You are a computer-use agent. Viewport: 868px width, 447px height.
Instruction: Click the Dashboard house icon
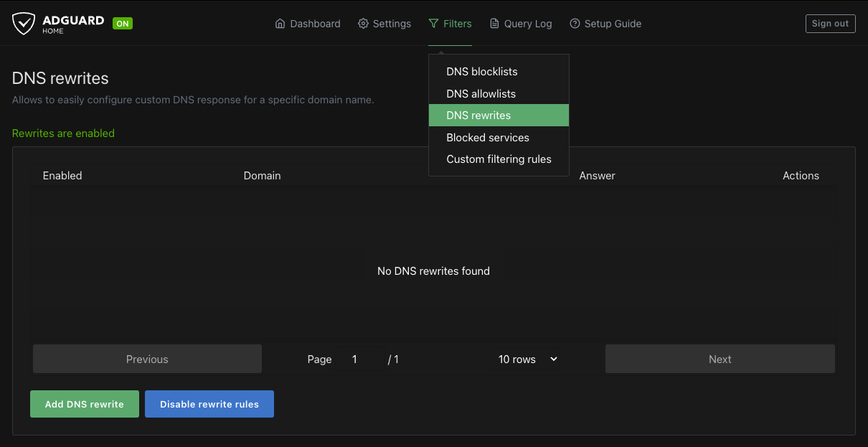point(280,24)
